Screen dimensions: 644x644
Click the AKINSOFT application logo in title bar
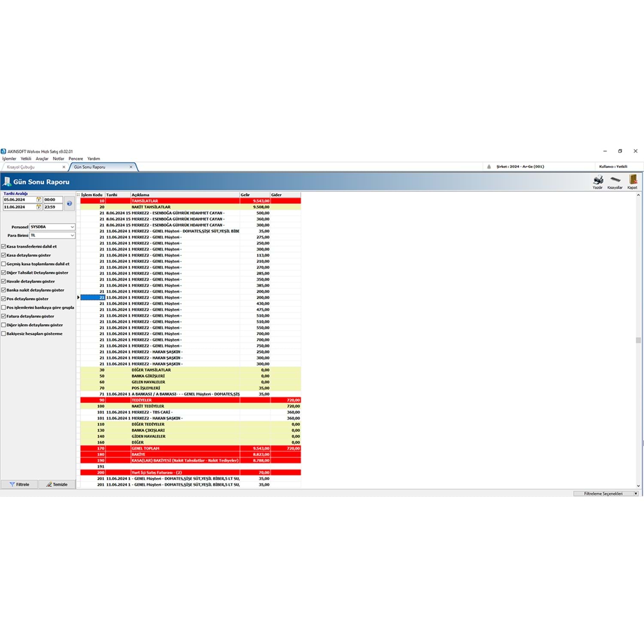[3, 151]
